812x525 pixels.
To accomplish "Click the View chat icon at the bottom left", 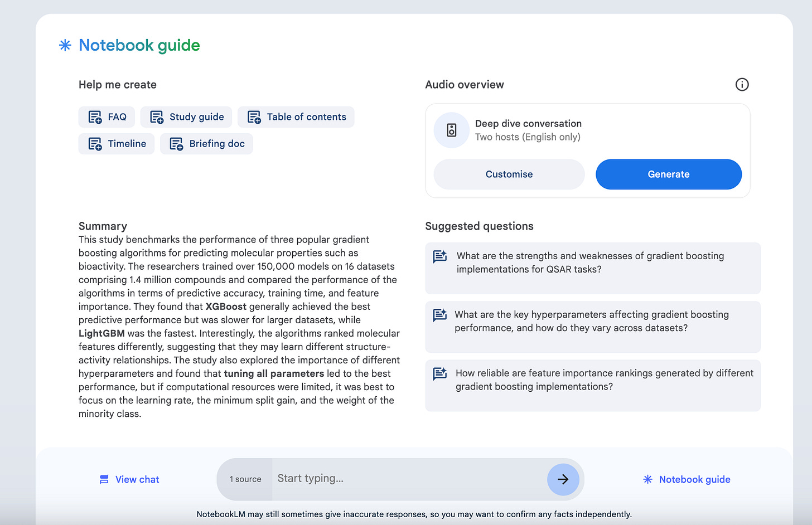I will (x=104, y=479).
